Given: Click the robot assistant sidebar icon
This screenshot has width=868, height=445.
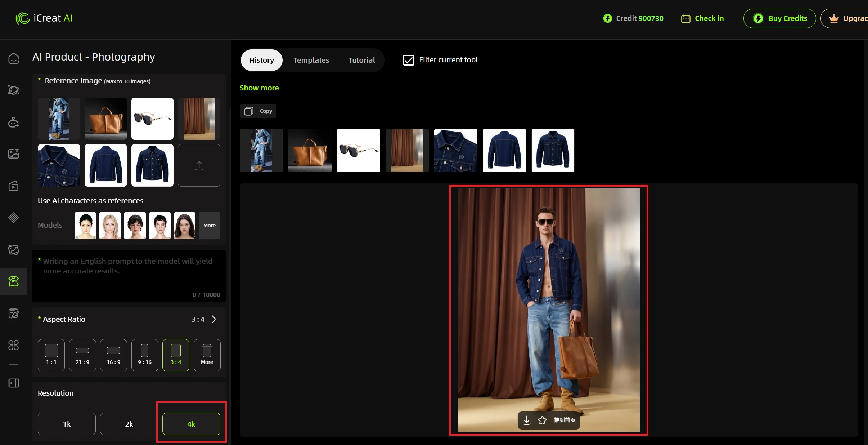Looking at the screenshot, I should 13,122.
